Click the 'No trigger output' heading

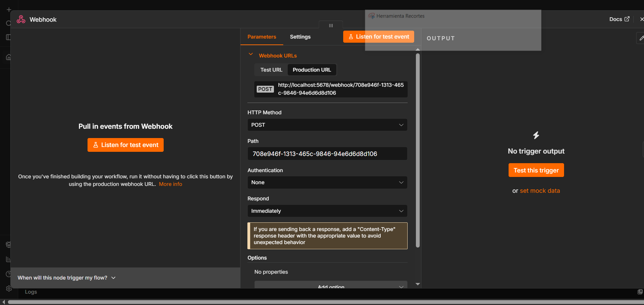click(536, 151)
